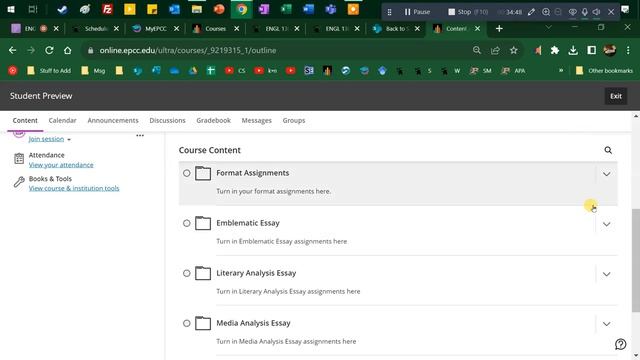Switch to the Calendar tab
The height and width of the screenshot is (360, 640).
click(62, 120)
